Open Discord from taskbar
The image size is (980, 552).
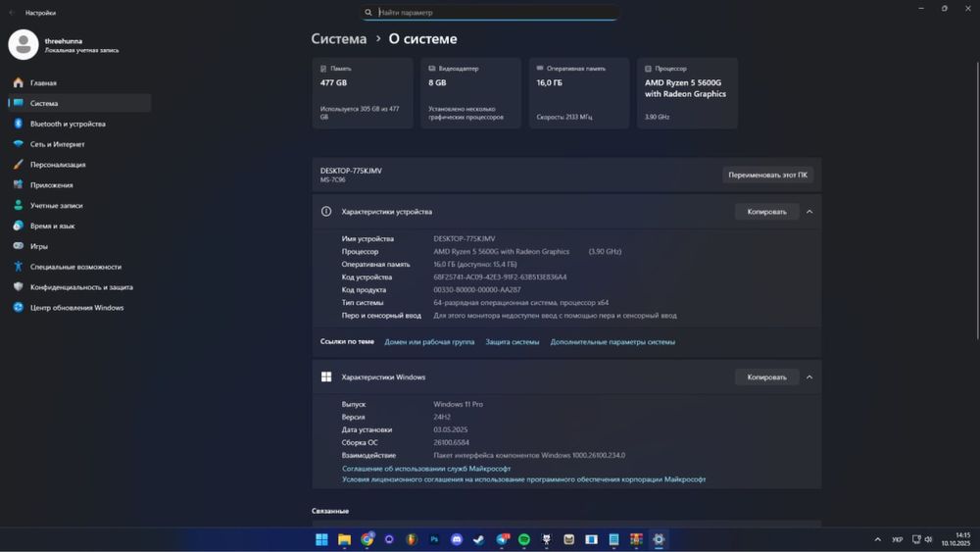pyautogui.click(x=457, y=539)
